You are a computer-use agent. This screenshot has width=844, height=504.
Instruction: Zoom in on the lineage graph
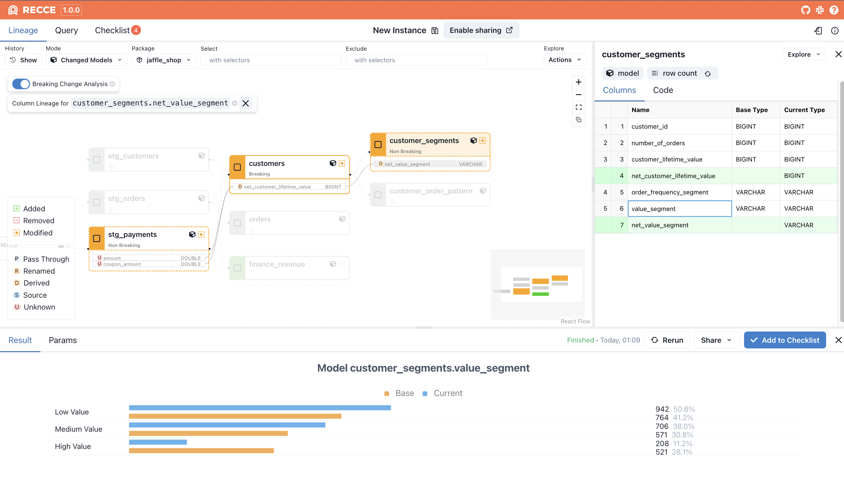[578, 82]
